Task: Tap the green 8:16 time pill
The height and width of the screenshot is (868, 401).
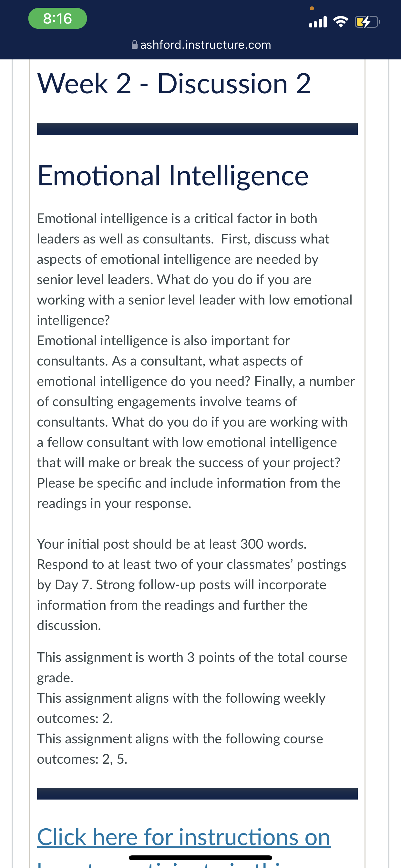Action: tap(57, 18)
